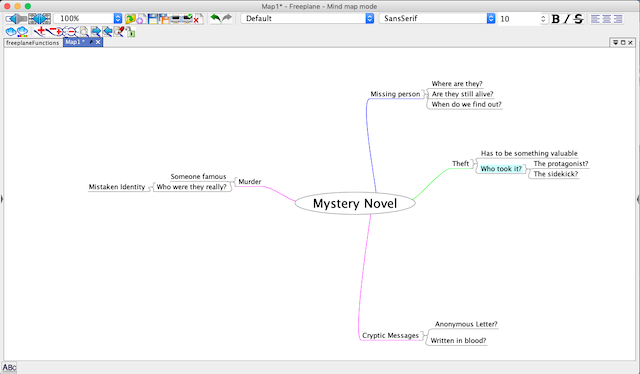Switch to the freeplaneFunctions tab
The height and width of the screenshot is (374, 640).
tap(33, 42)
